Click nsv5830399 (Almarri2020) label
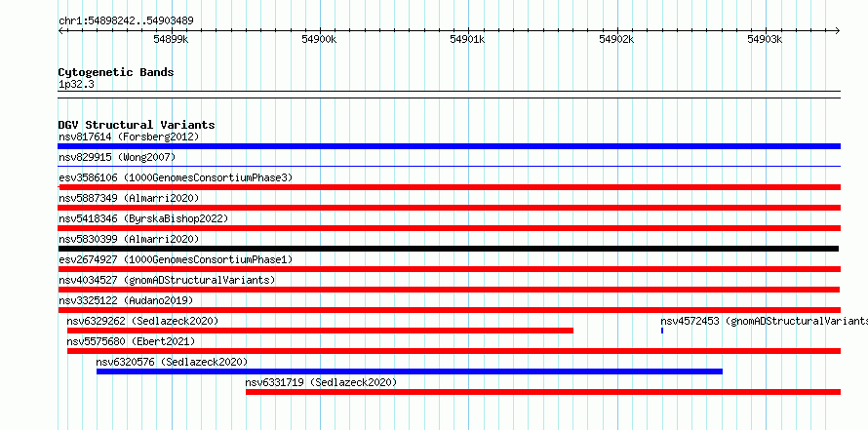Image resolution: width=868 pixels, height=430 pixels. pos(129,239)
